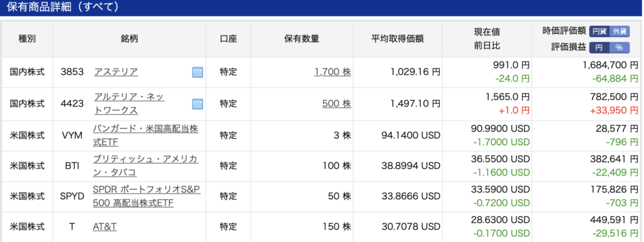This screenshot has width=644, height=242.
Task: Click the 保有数量 column header
Action: click(302, 39)
